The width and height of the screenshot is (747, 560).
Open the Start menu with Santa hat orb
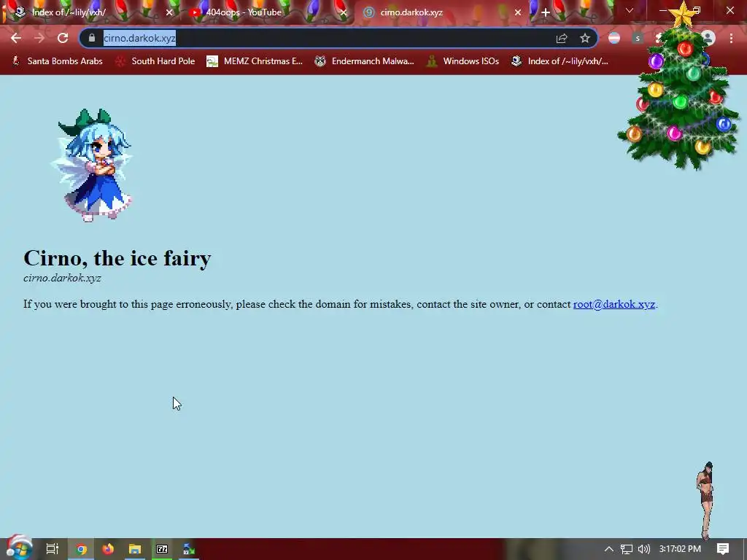19,548
